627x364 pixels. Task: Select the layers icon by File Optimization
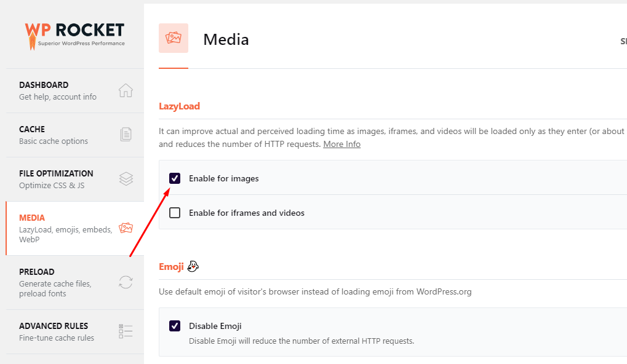coord(126,178)
